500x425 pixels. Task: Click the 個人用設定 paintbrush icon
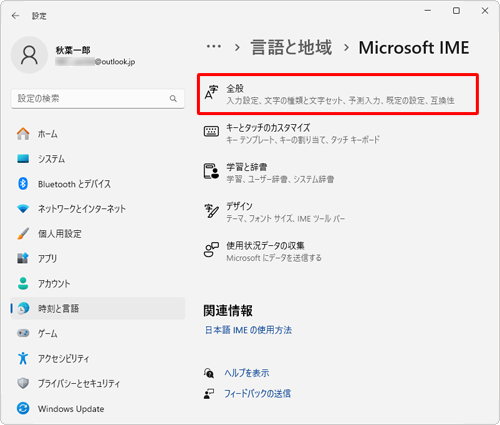(x=23, y=234)
